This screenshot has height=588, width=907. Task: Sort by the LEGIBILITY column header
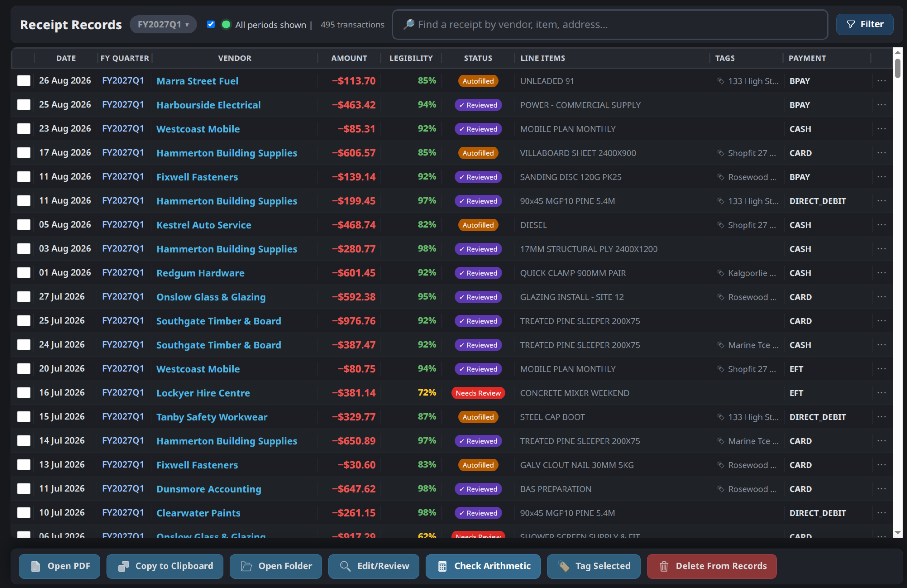point(411,58)
